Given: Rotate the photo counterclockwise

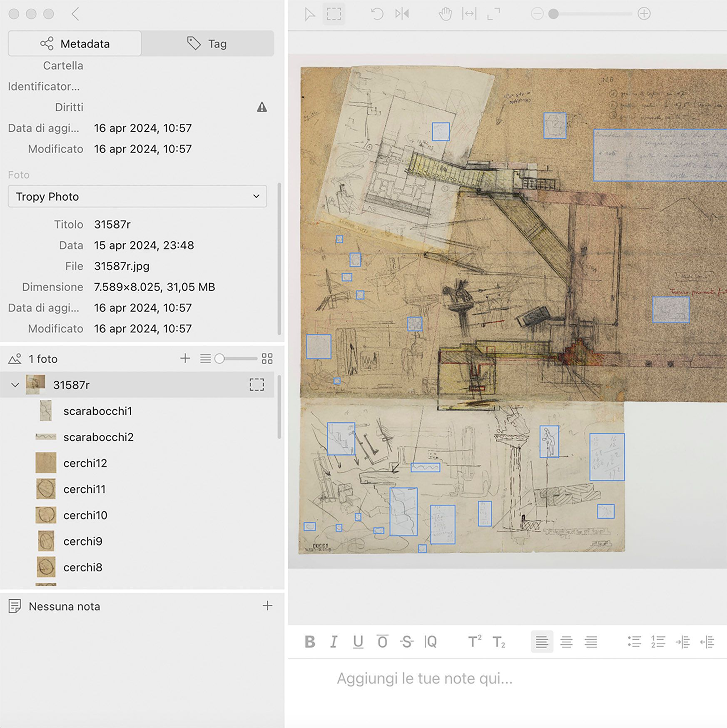Looking at the screenshot, I should 377,14.
